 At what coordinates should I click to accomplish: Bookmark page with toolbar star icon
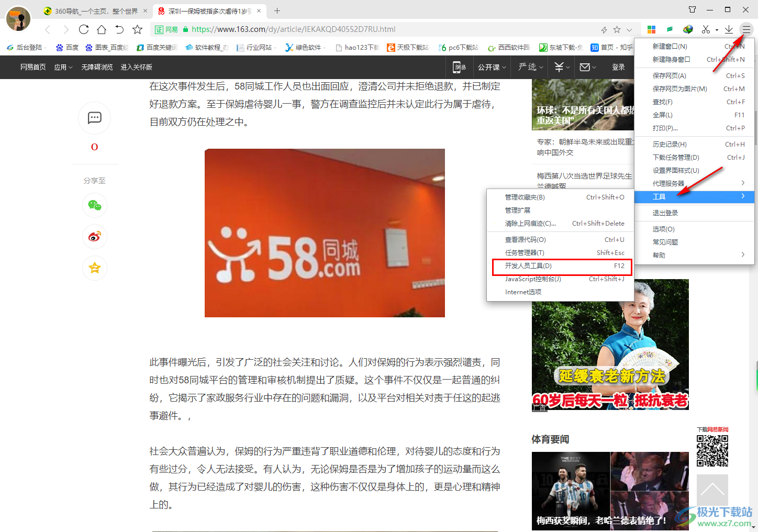[137, 29]
